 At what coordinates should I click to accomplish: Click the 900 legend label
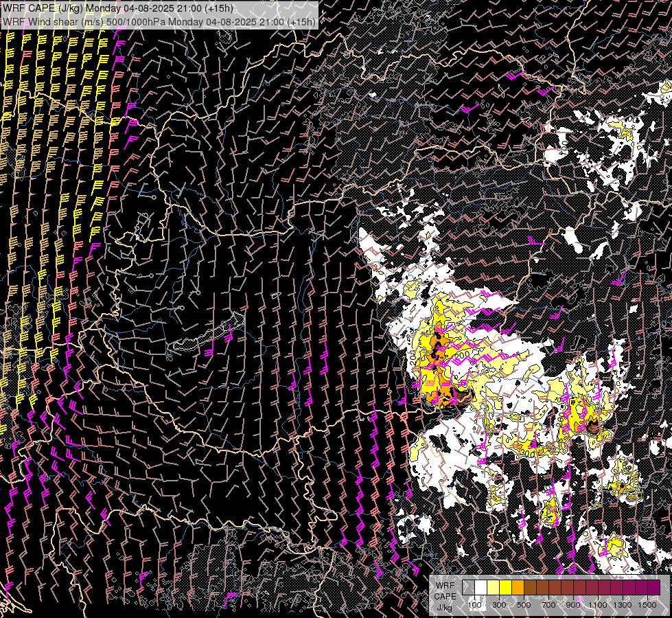click(x=573, y=605)
